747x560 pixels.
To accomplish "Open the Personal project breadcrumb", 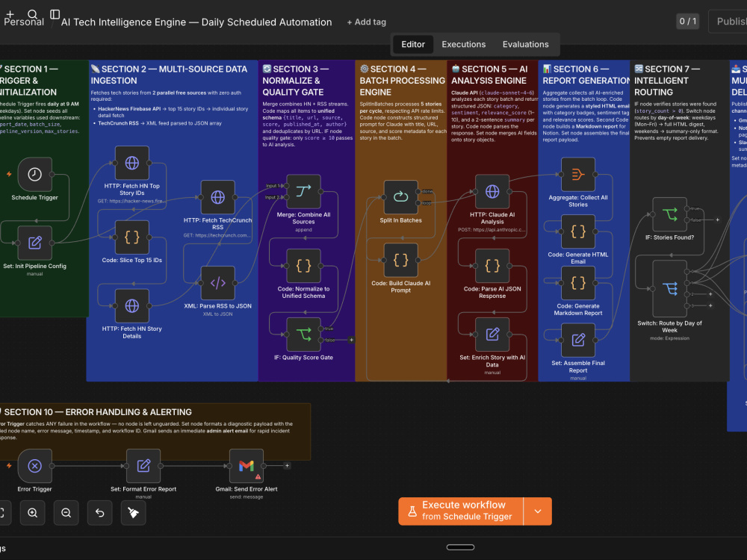I will pos(24,22).
